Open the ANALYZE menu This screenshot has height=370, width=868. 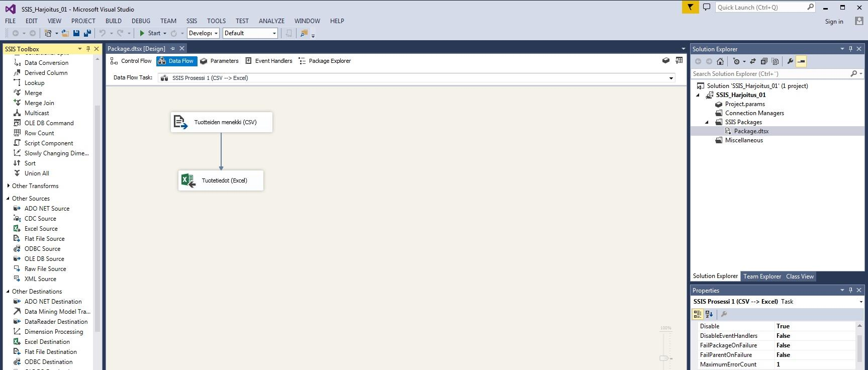[271, 21]
